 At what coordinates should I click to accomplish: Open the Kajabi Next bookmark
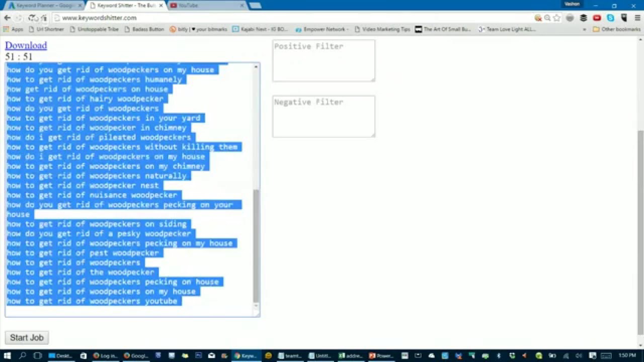260,29
